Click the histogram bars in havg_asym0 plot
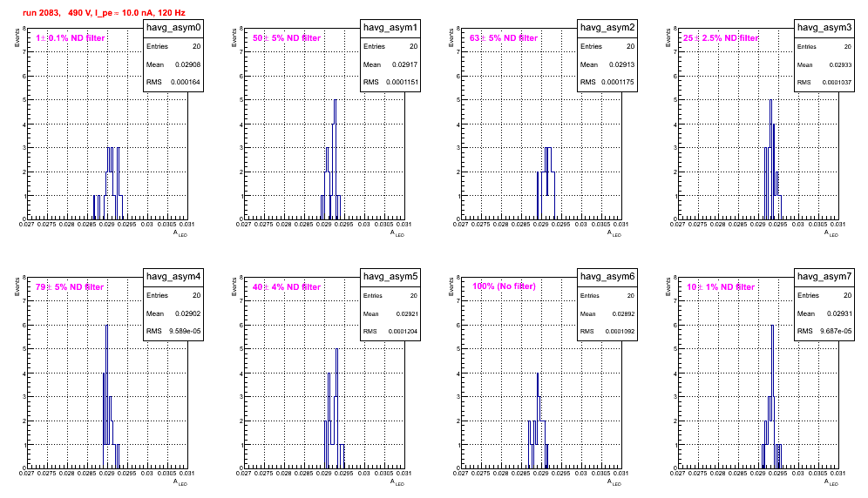This screenshot has height=498, width=868. pos(108,183)
